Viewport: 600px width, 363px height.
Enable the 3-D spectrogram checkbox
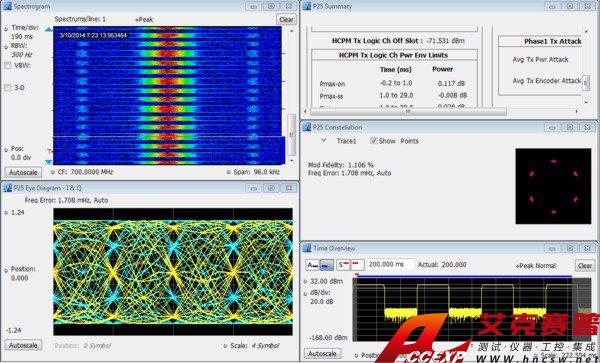(x=8, y=88)
